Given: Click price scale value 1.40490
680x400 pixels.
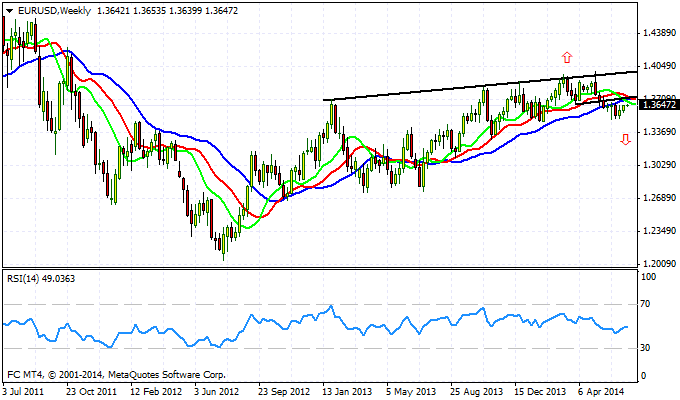Looking at the screenshot, I should (660, 66).
